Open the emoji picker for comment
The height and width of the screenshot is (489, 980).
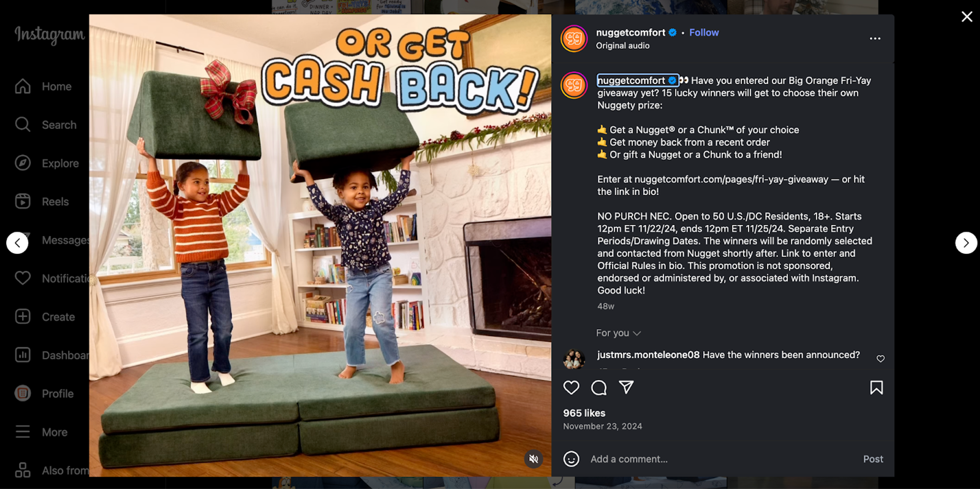[x=571, y=459]
